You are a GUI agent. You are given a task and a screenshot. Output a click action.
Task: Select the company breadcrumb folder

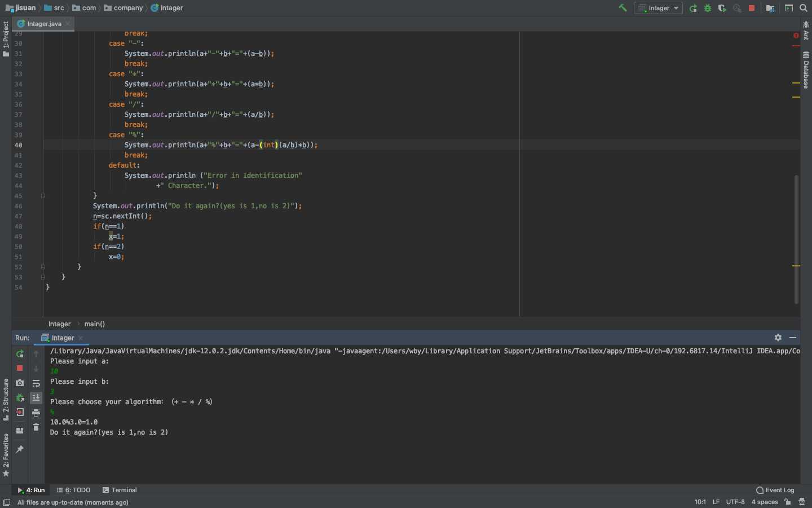click(x=123, y=8)
